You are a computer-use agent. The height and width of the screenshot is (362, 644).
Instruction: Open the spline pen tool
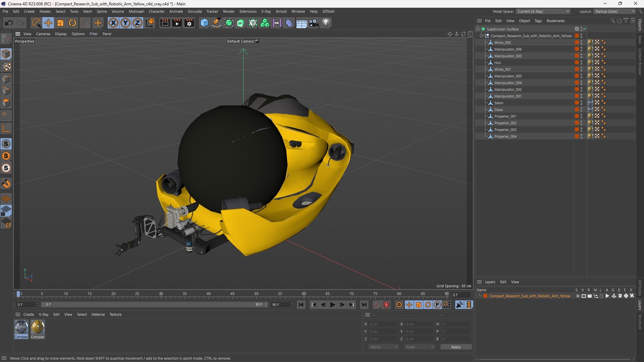(217, 23)
